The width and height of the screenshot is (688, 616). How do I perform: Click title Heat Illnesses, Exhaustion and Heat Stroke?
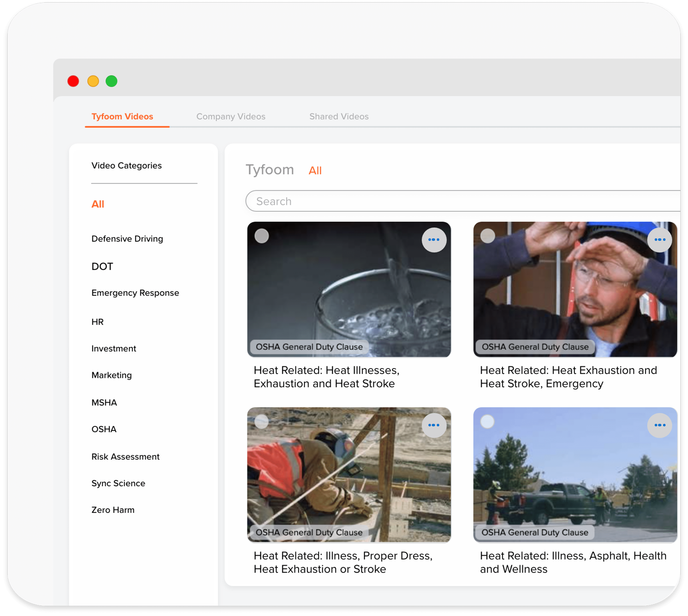(327, 377)
